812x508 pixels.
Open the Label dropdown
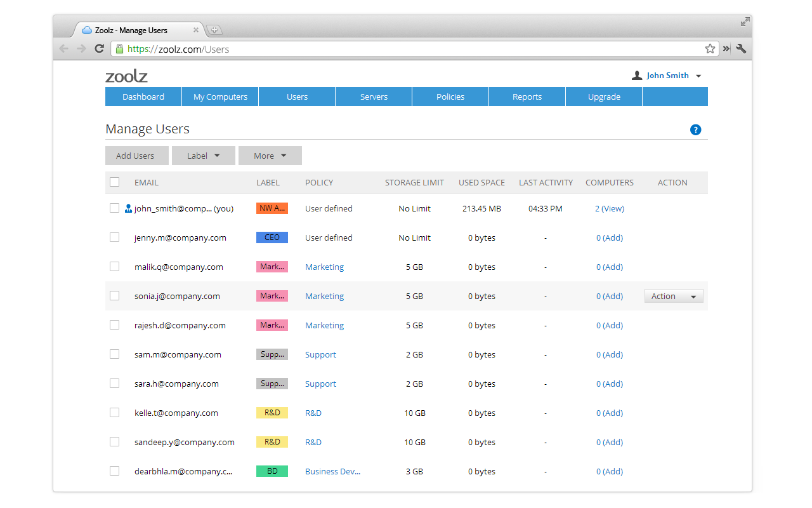(x=204, y=156)
